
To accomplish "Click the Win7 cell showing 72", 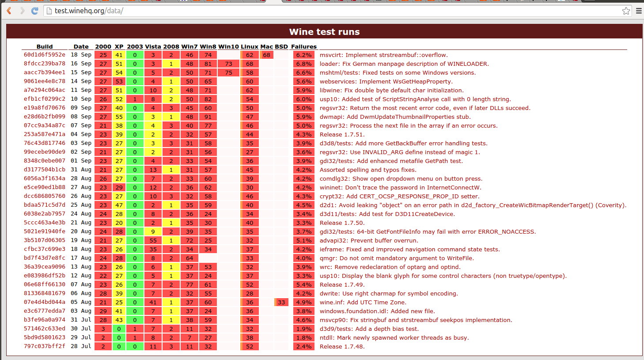I will coord(189,240).
